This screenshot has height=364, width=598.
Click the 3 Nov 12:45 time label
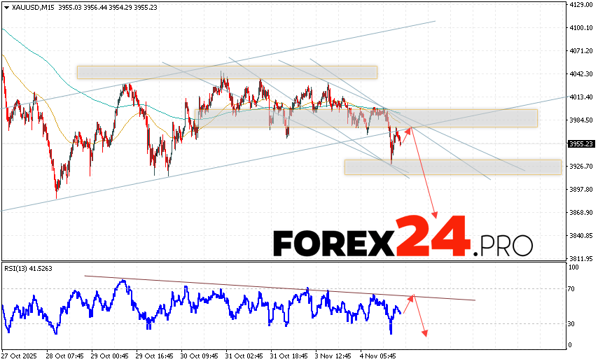pyautogui.click(x=334, y=356)
